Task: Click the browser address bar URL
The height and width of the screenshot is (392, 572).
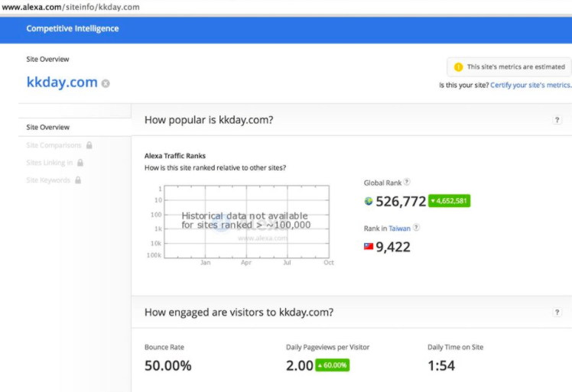Action: tap(71, 7)
